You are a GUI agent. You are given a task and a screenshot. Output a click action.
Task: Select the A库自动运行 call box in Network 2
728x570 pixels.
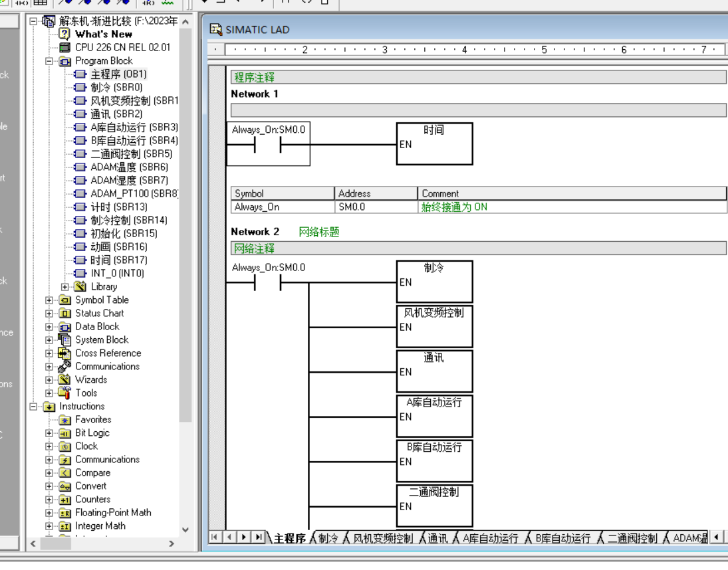point(435,416)
